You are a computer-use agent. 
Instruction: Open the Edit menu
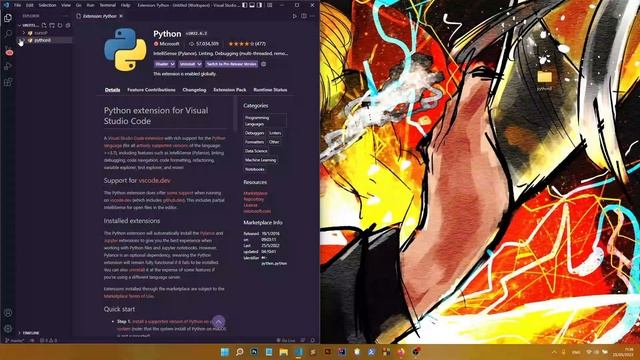point(30,5)
